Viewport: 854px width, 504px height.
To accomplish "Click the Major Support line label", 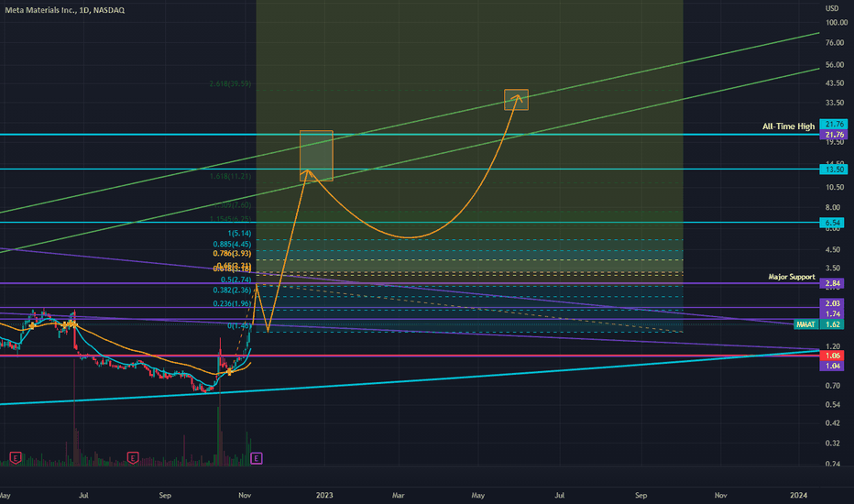I will [x=792, y=277].
